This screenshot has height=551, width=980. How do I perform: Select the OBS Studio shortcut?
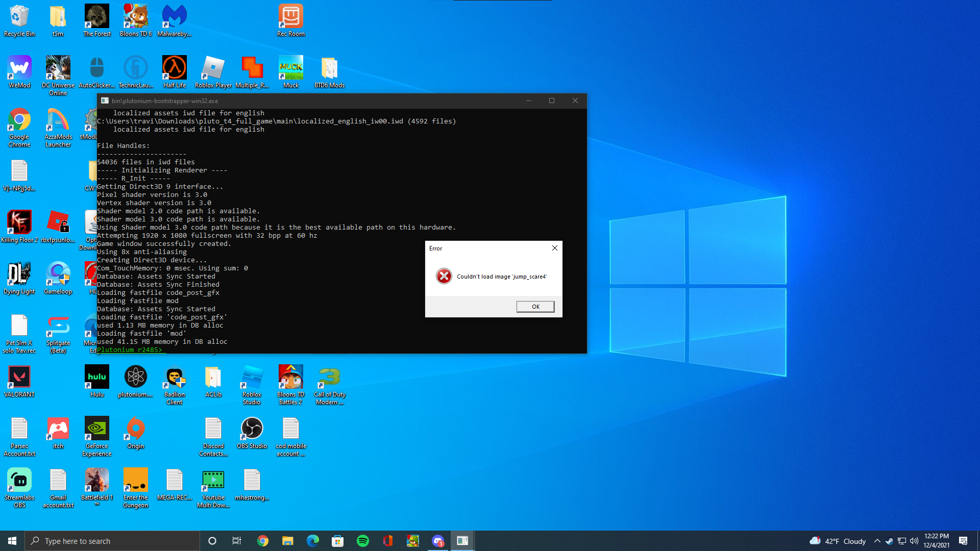(x=252, y=433)
